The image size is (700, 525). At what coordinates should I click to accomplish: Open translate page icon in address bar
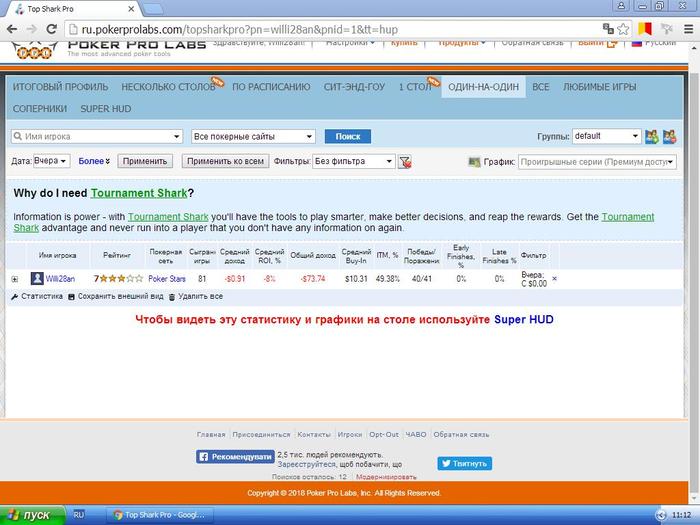[x=608, y=29]
